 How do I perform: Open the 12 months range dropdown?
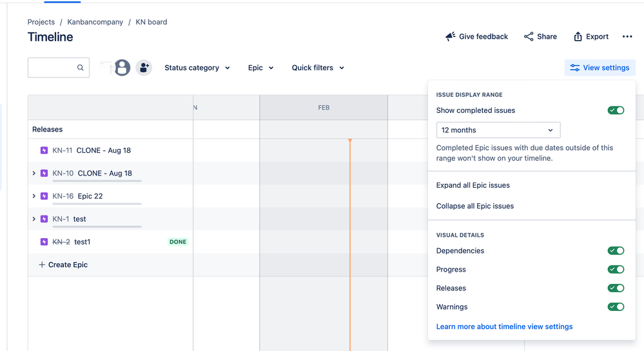pyautogui.click(x=498, y=130)
